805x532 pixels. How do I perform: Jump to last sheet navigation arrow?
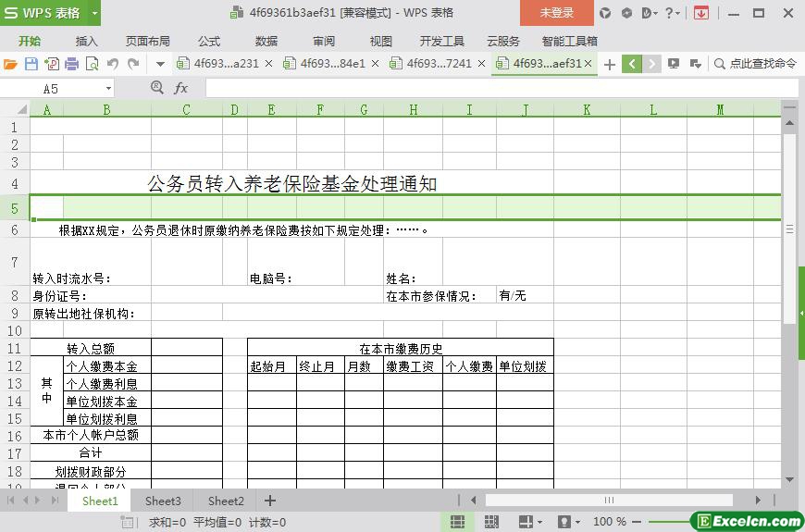pyautogui.click(x=55, y=501)
